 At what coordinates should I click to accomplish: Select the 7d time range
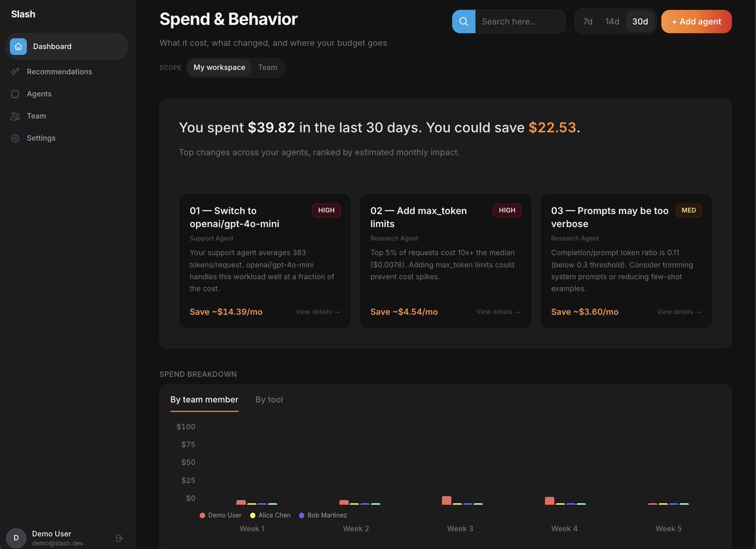(588, 21)
